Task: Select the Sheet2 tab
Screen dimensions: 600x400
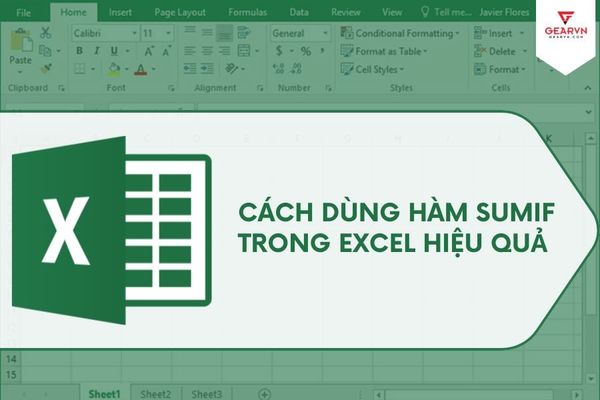Action: pos(155,394)
